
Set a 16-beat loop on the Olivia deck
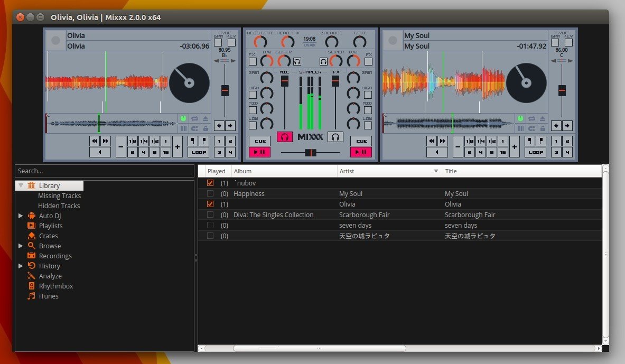coord(166,152)
